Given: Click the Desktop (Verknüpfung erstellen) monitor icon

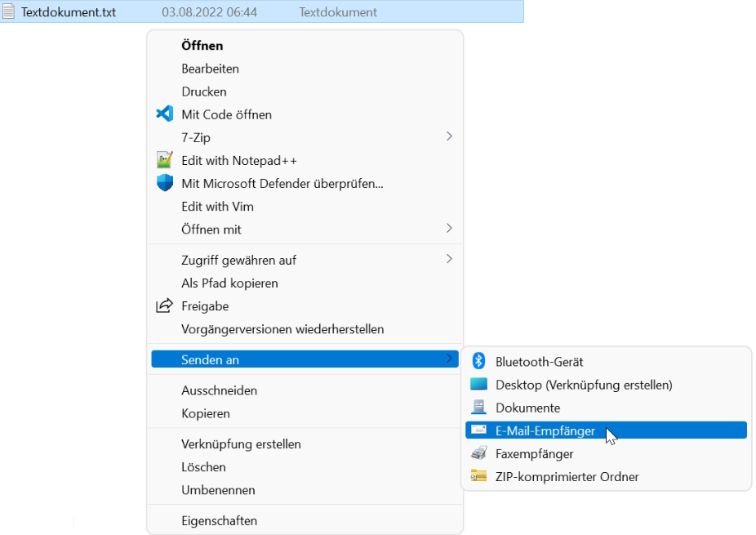Looking at the screenshot, I should pyautogui.click(x=478, y=384).
